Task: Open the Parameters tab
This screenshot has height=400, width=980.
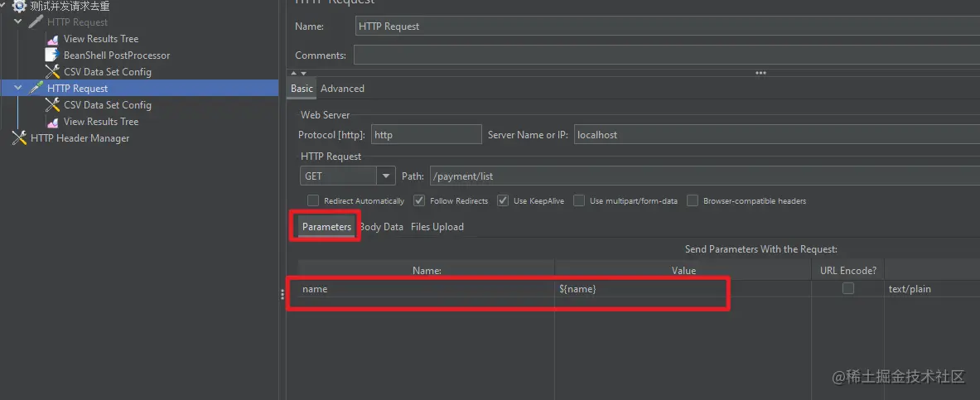Action: 327,227
